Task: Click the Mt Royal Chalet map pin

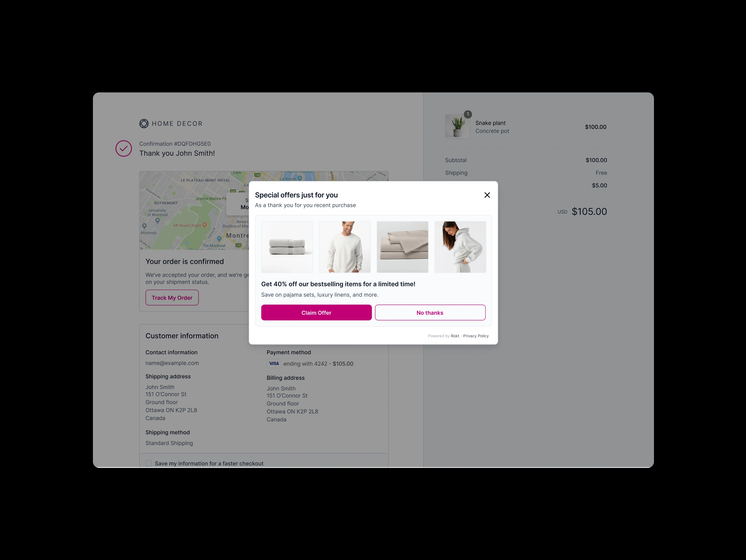Action: tap(204, 225)
